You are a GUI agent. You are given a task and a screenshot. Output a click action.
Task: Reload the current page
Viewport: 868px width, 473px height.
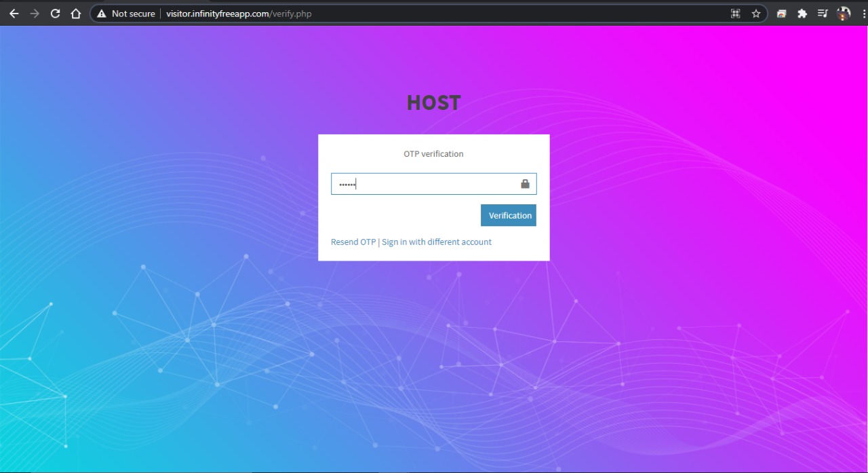[56, 14]
